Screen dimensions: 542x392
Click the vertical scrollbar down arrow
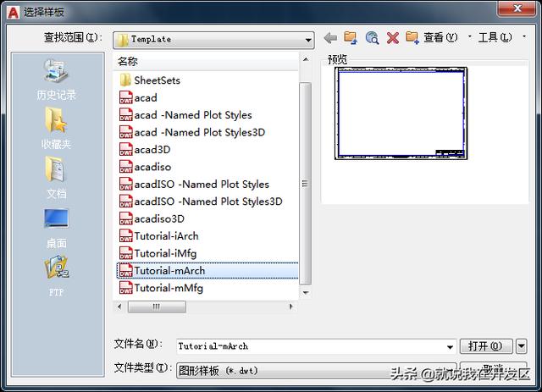(x=306, y=293)
